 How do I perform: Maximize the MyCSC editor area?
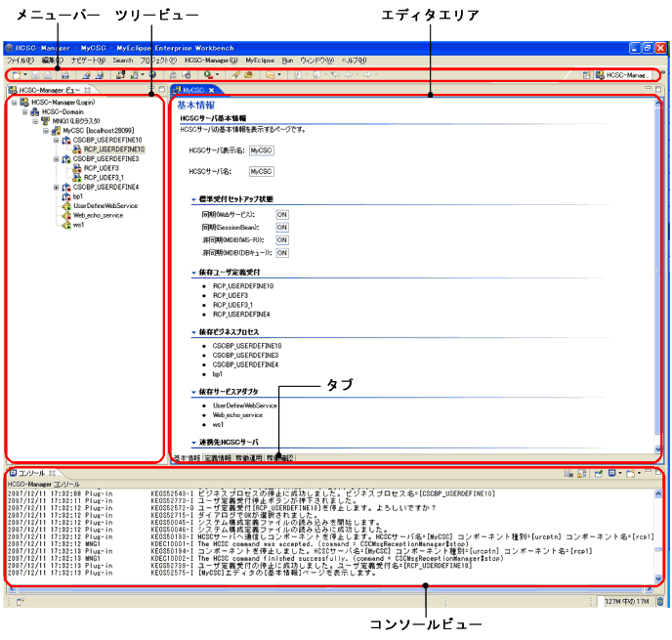pos(658,89)
